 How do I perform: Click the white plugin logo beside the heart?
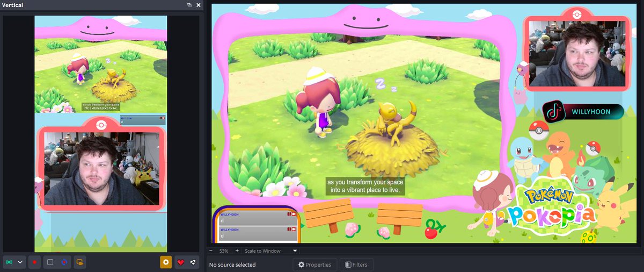[193, 262]
